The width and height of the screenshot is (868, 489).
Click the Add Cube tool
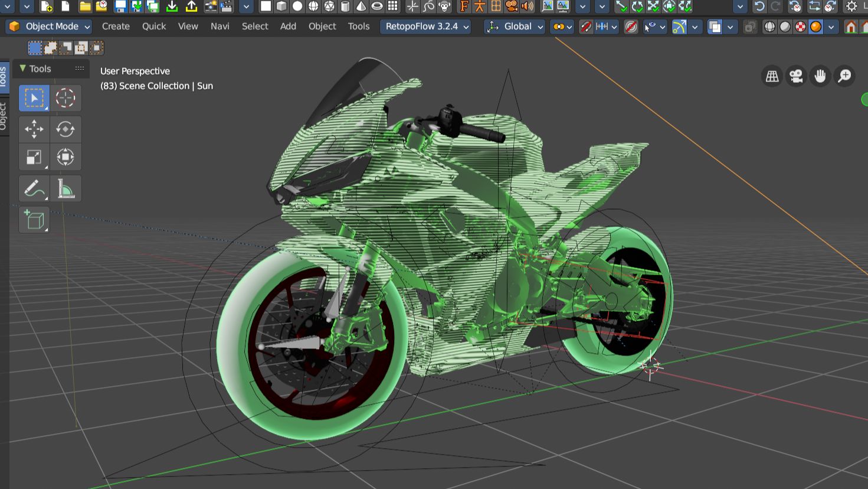[34, 220]
